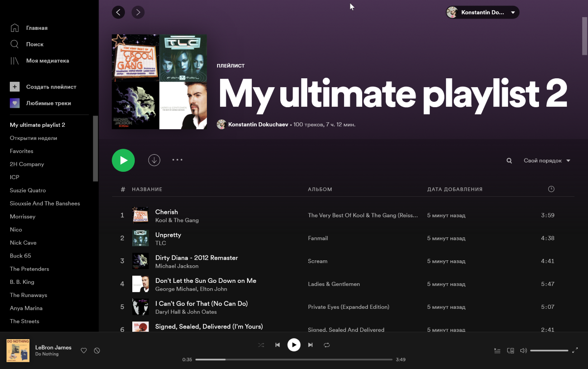
Task: Open the play queue icon
Action: coord(497,350)
